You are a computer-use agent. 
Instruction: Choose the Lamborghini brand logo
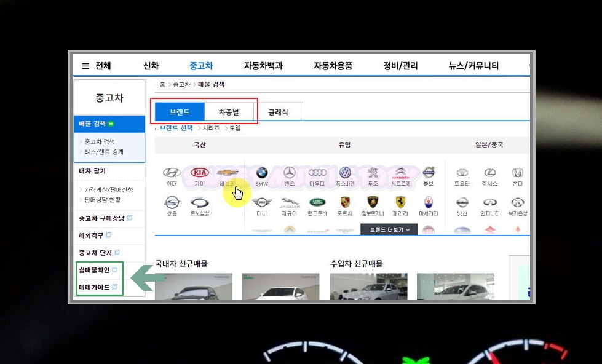pyautogui.click(x=373, y=202)
